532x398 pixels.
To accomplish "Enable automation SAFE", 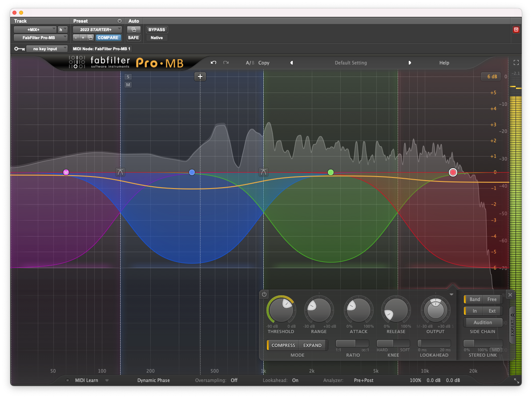I will (133, 38).
